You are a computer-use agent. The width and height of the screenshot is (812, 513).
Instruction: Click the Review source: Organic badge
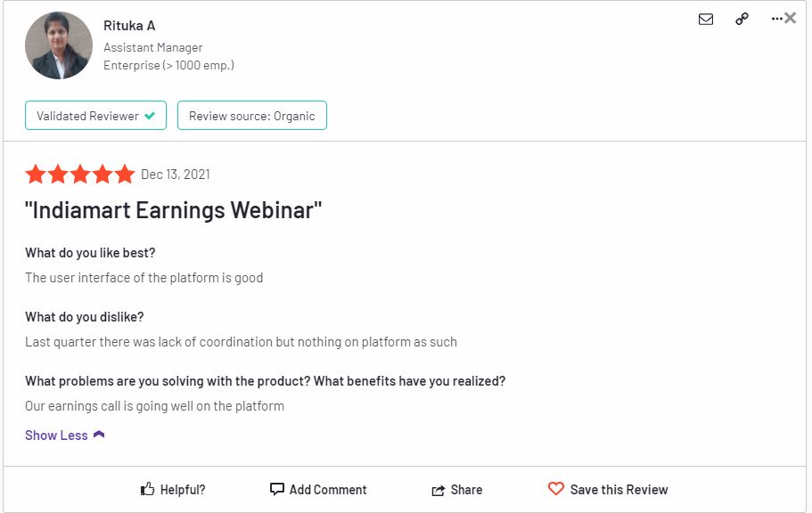[252, 116]
